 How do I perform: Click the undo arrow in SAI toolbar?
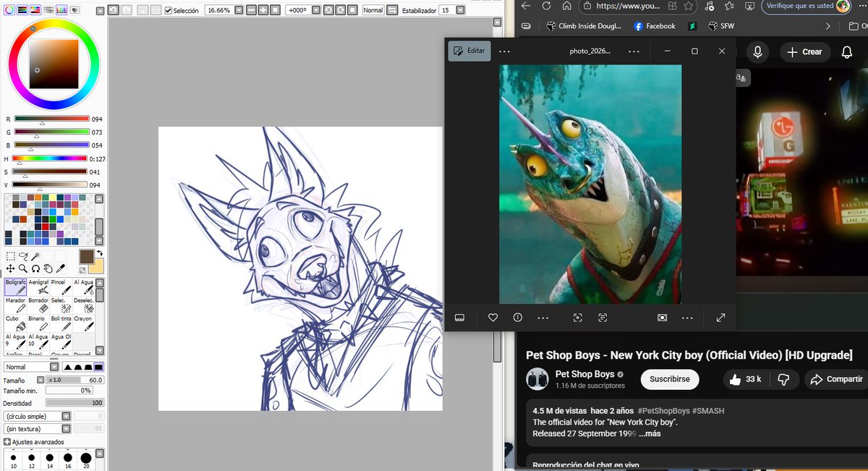[114, 10]
